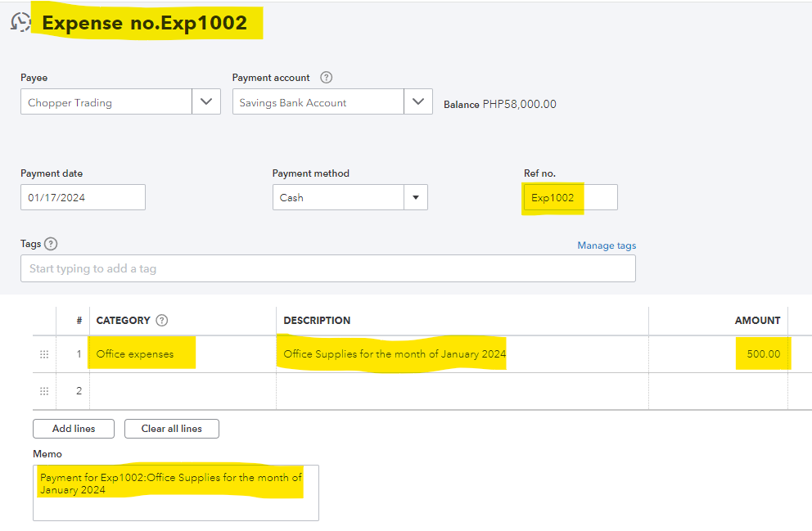Click the Payment date field

tap(83, 197)
